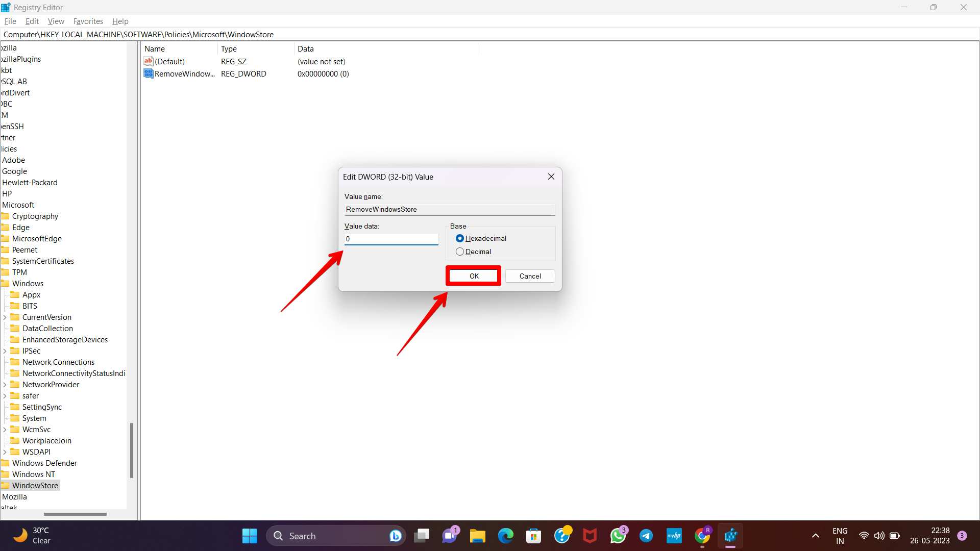Select the Windows NT key
Image resolution: width=980 pixels, height=551 pixels.
[33, 474]
